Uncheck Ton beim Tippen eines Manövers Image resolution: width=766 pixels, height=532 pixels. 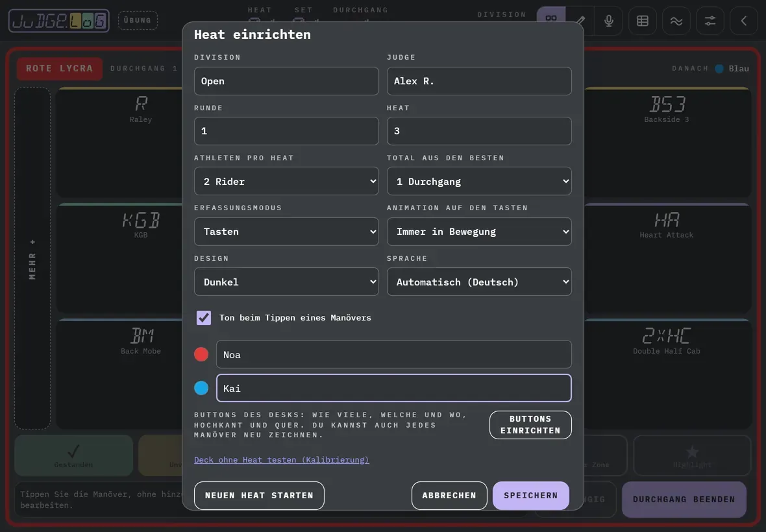(204, 318)
